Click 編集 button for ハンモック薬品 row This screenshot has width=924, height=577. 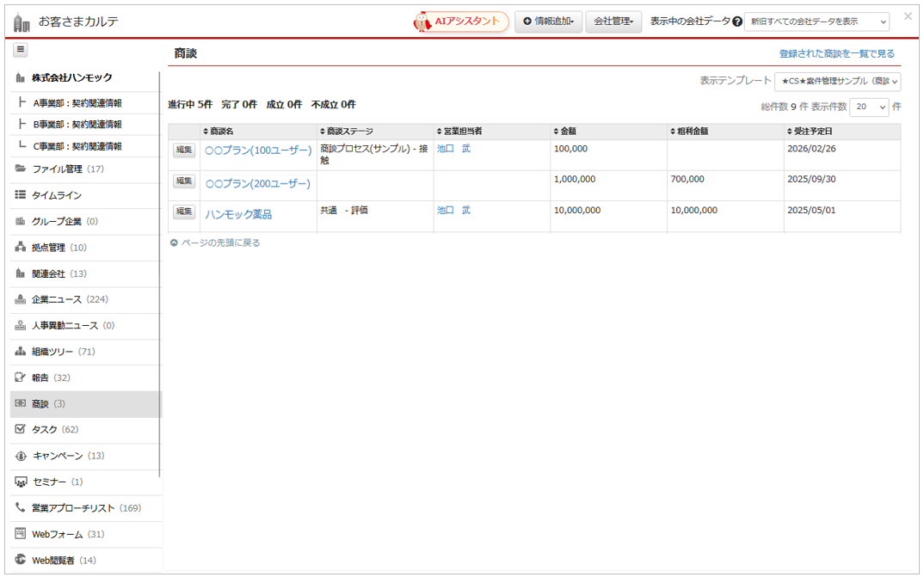(184, 212)
